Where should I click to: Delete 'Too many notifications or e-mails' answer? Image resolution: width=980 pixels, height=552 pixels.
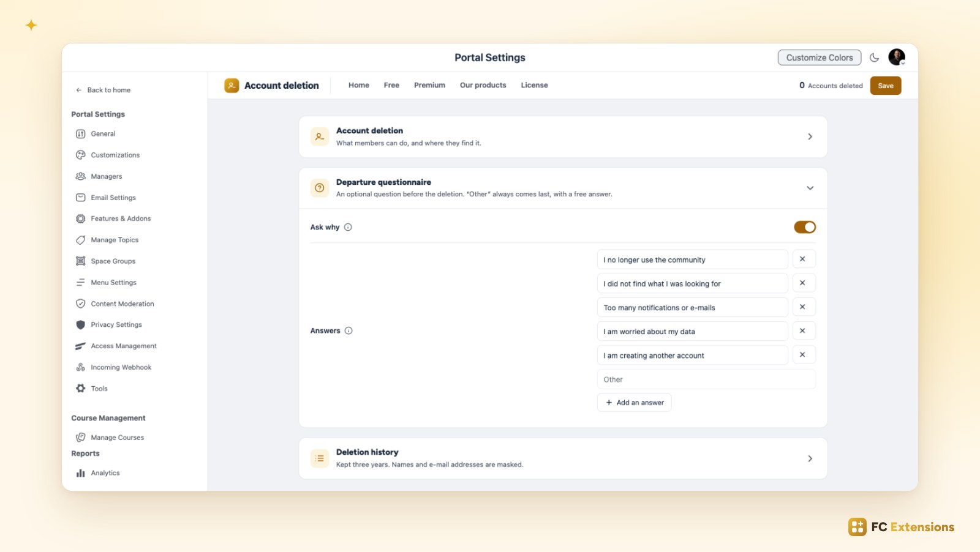(802, 307)
